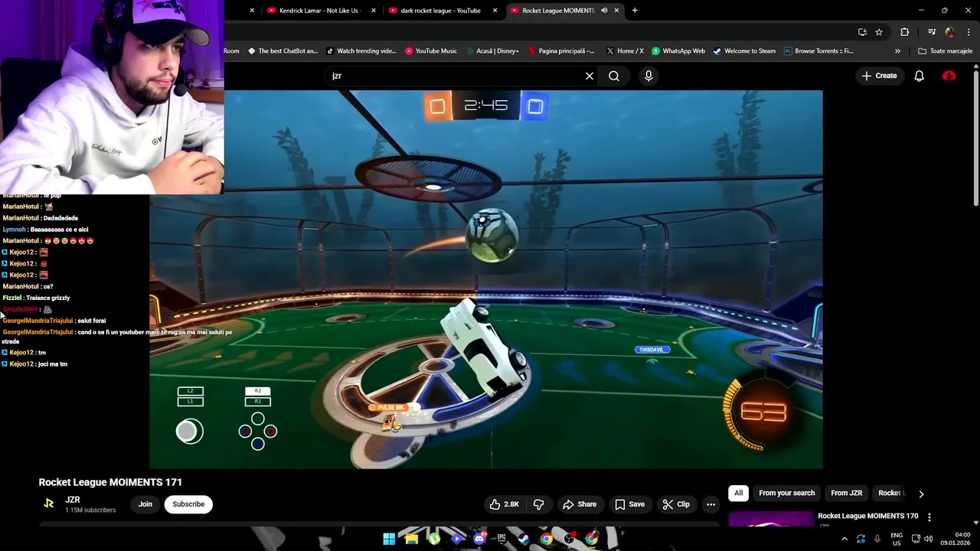Open Steam from the taskbar
The height and width of the screenshot is (551, 980).
click(x=524, y=539)
